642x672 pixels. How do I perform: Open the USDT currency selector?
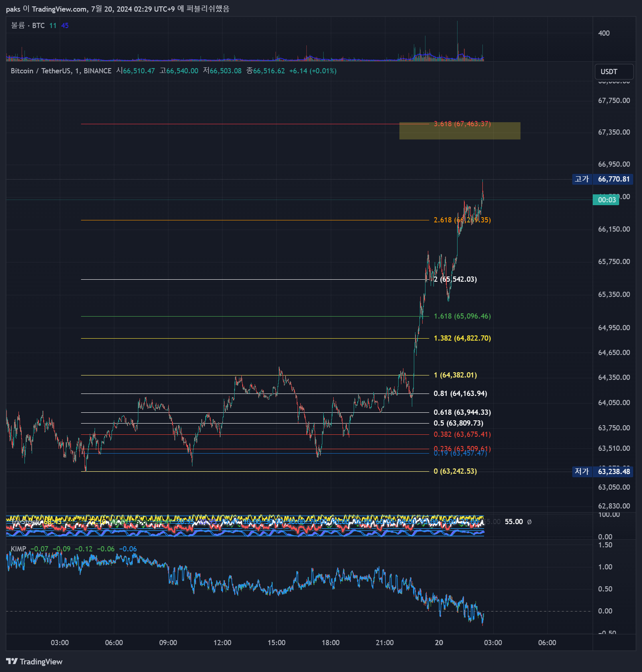pyautogui.click(x=614, y=72)
